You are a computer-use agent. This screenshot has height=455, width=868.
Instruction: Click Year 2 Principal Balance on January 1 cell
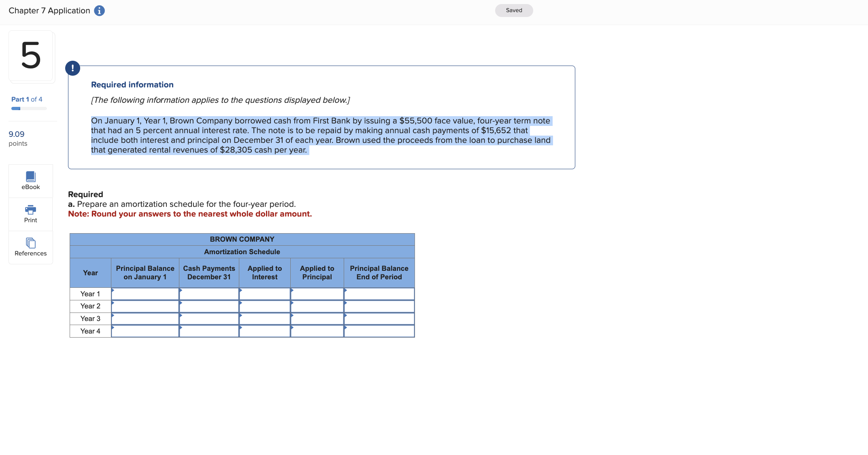pyautogui.click(x=145, y=306)
